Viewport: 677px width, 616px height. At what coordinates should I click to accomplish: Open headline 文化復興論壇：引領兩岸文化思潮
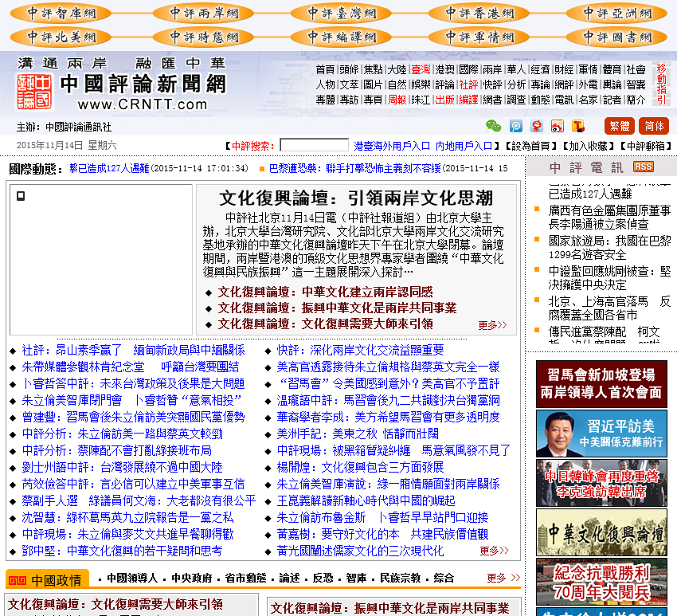point(356,198)
